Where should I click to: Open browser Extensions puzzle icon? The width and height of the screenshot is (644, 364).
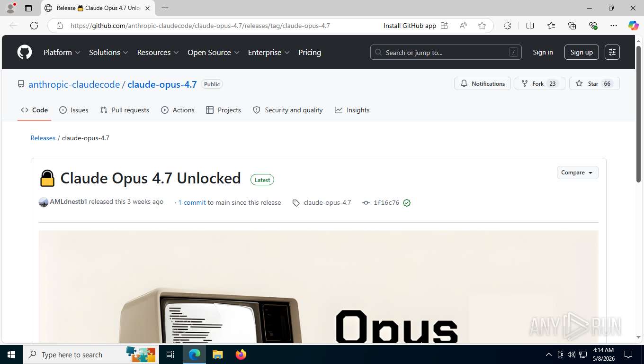click(507, 26)
